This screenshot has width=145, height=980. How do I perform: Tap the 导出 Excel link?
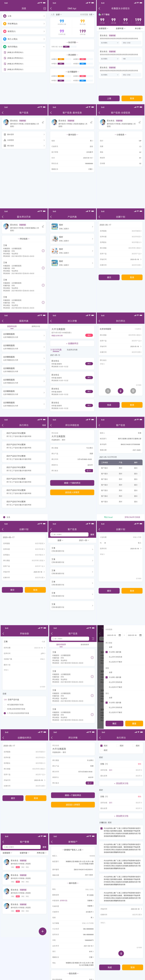coord(108,517)
